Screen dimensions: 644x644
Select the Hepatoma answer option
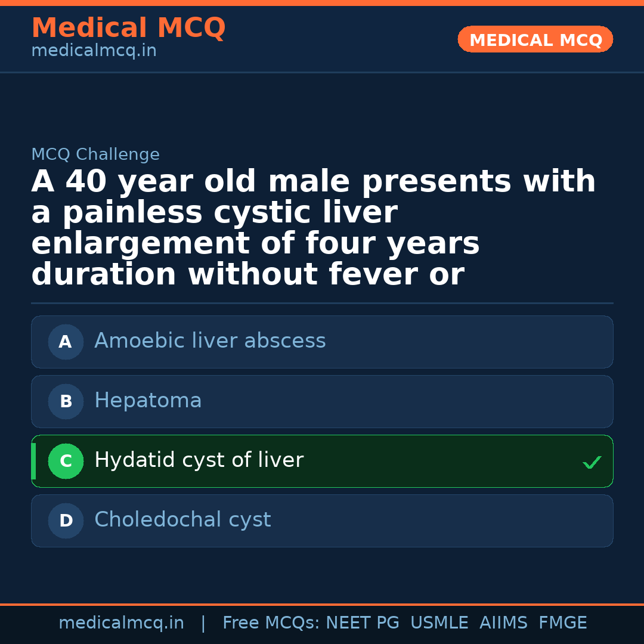[x=148, y=401]
